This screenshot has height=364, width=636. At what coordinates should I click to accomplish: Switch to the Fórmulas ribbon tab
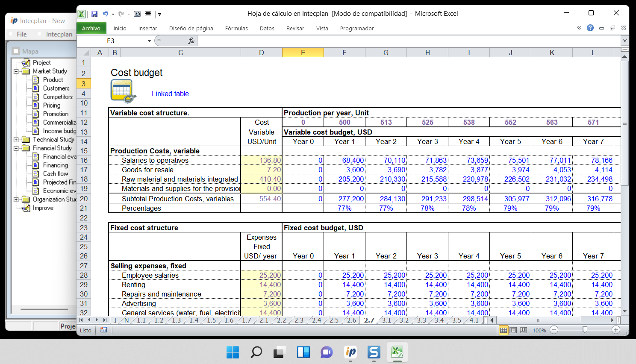[x=236, y=29]
